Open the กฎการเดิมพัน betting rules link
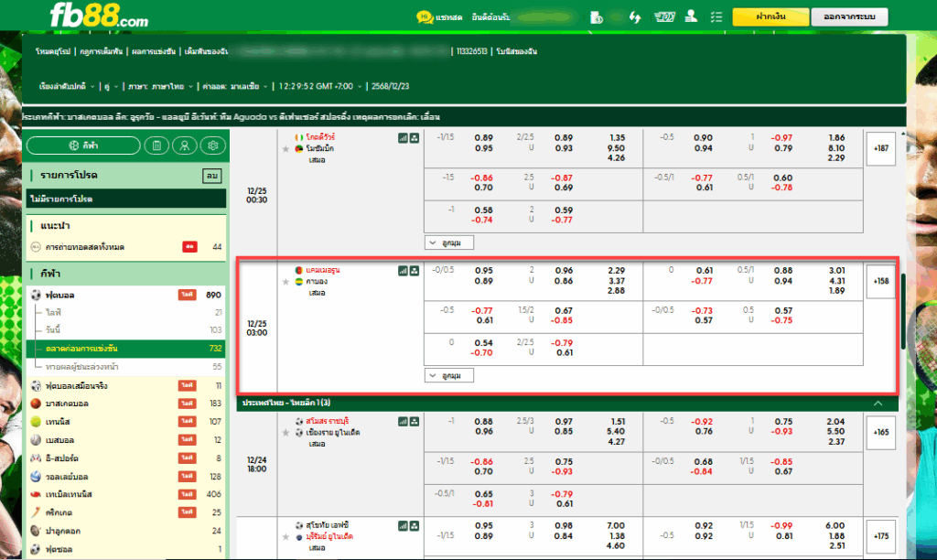The width and height of the screenshot is (937, 560). [x=101, y=51]
